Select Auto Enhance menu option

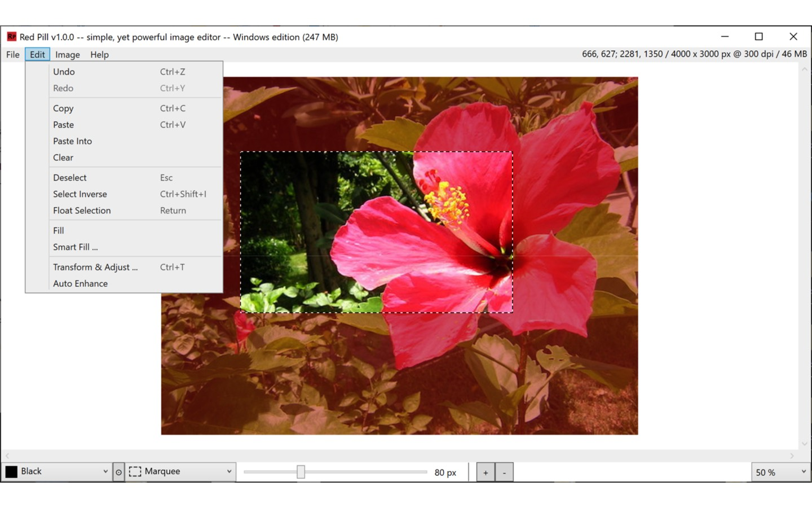click(80, 284)
